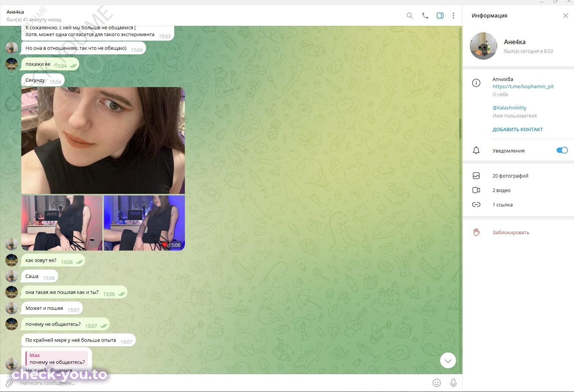Open shared links via the chain icon

[476, 205]
